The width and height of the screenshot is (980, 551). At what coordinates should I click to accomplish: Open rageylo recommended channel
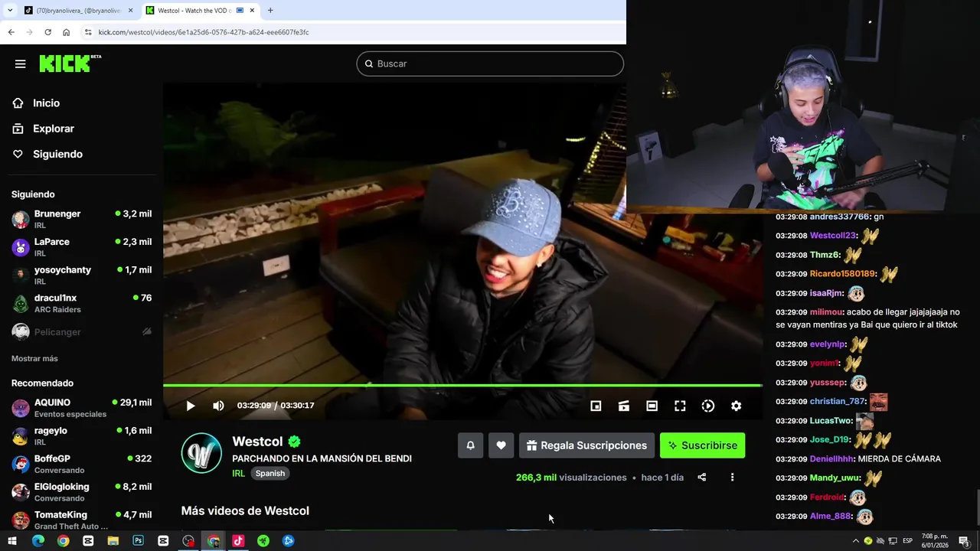pos(81,436)
